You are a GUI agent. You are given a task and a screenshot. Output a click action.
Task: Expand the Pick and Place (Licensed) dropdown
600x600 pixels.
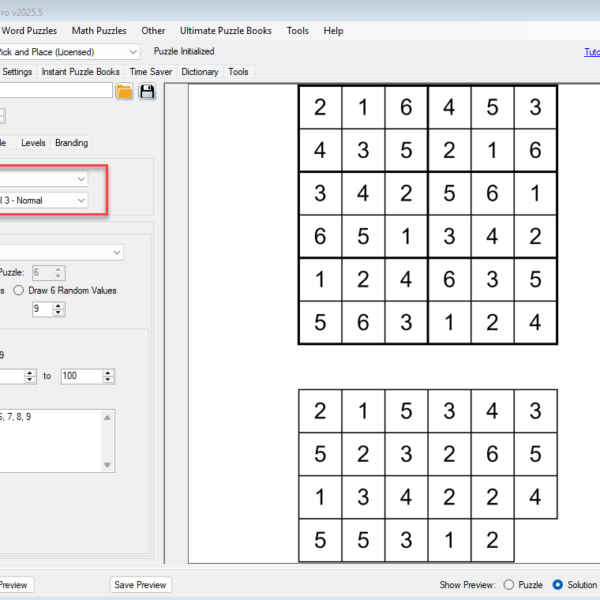133,51
